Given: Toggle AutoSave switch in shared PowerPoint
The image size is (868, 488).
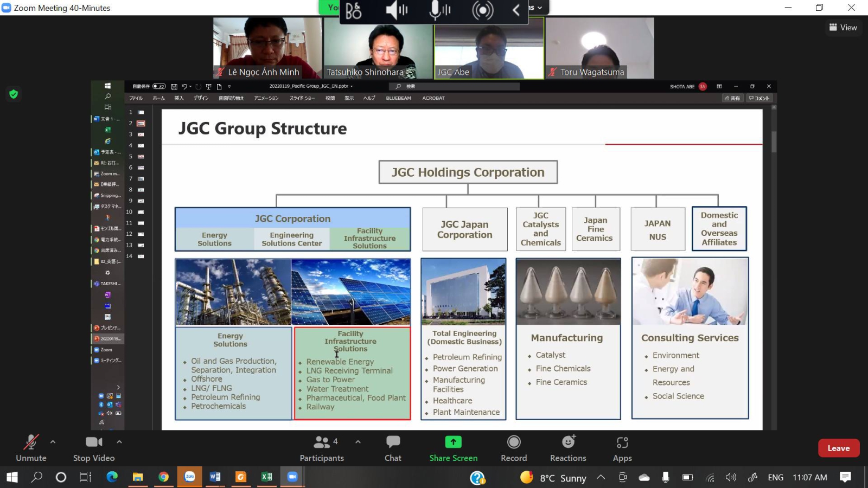Looking at the screenshot, I should 159,86.
